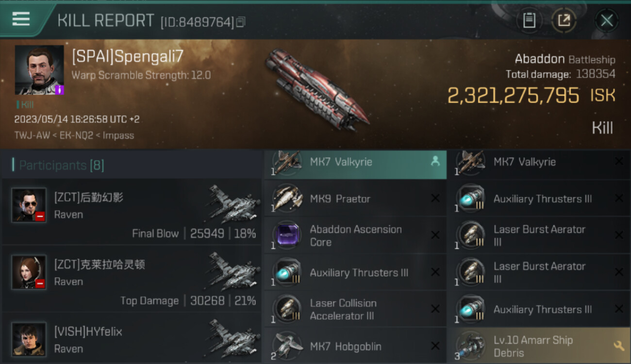Select the MK7 Hobgoblin drone row
This screenshot has width=631, height=364.
pos(355,346)
